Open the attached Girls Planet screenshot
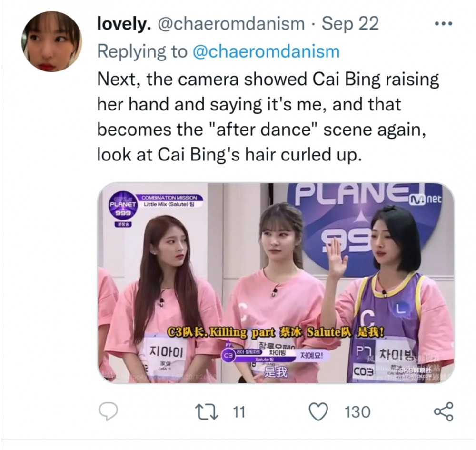Screen dimensions: 476x450 [x=276, y=283]
